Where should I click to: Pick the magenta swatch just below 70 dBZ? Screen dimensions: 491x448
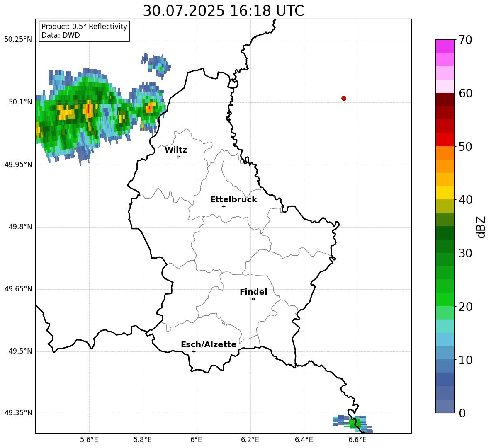(445, 46)
